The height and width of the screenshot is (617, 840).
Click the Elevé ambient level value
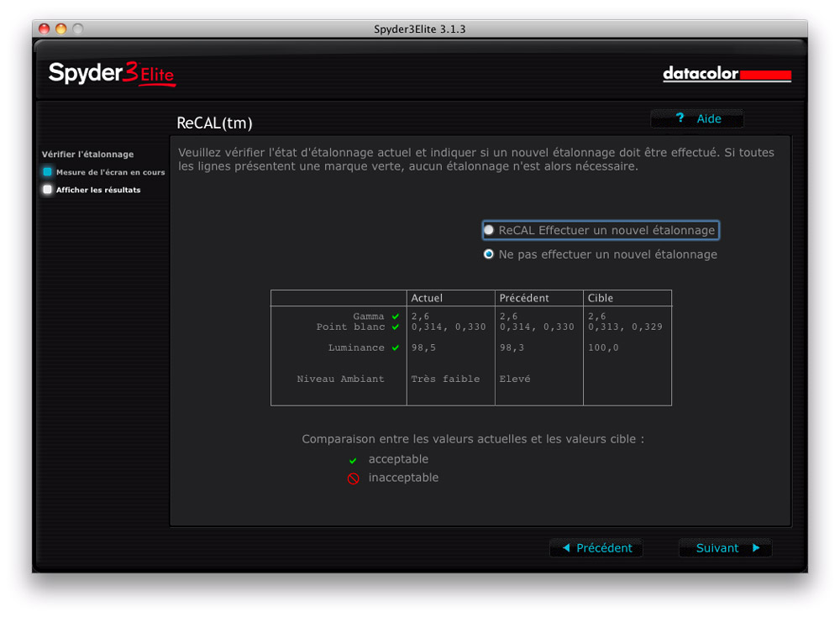pos(515,379)
